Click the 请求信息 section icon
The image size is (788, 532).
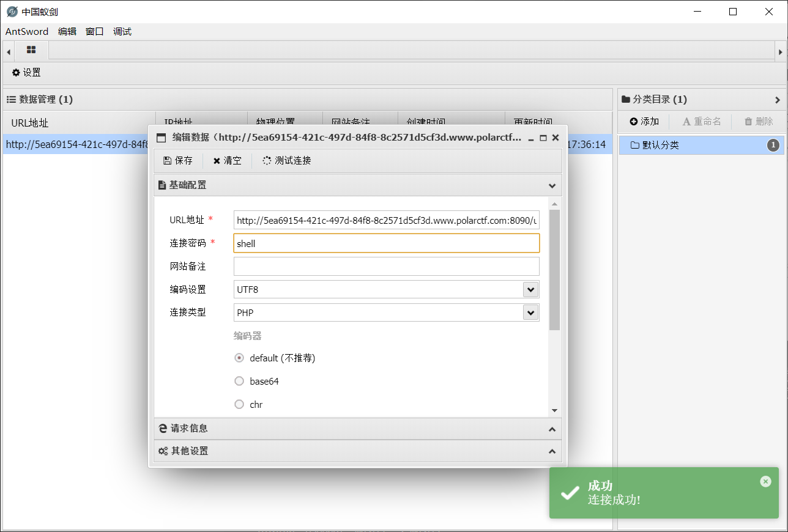tap(163, 429)
